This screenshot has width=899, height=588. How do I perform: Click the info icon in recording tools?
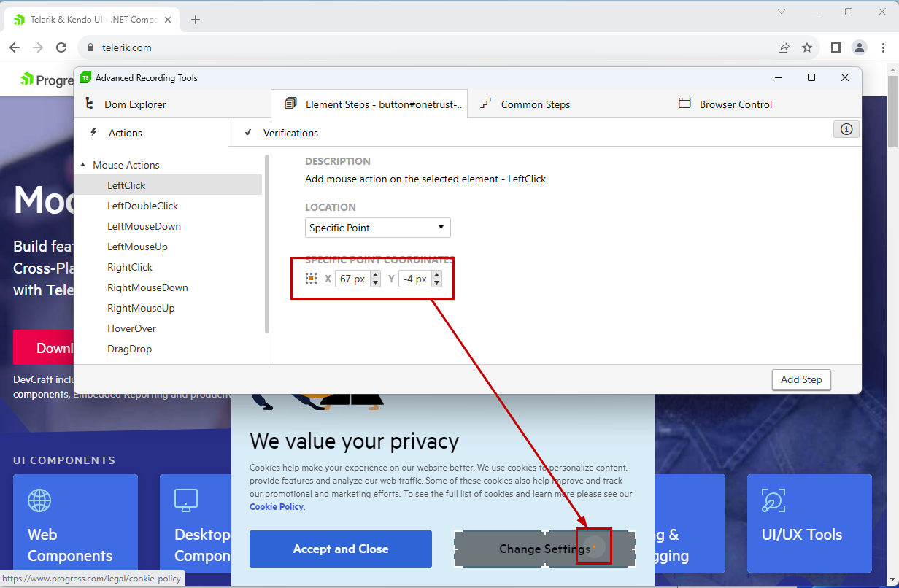pos(846,129)
